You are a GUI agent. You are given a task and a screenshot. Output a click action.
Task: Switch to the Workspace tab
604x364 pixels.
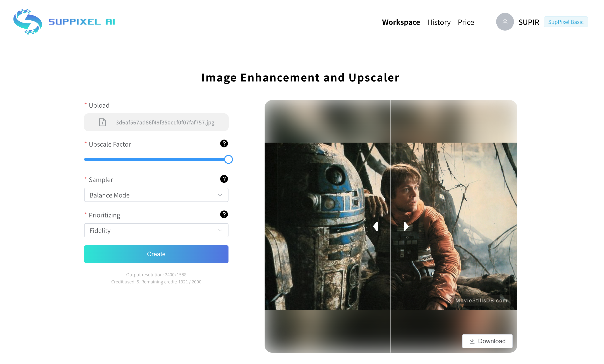401,22
